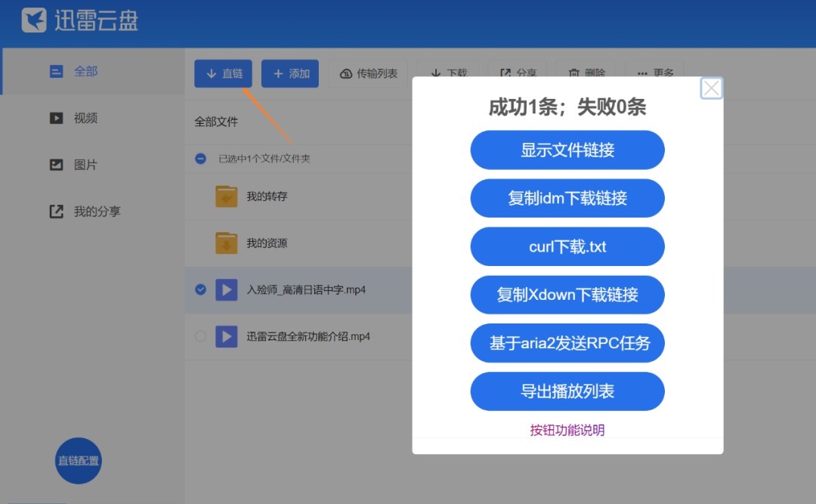Viewport: 816px width, 504px height.
Task: Click the 添加 button in toolbar
Action: pos(290,73)
